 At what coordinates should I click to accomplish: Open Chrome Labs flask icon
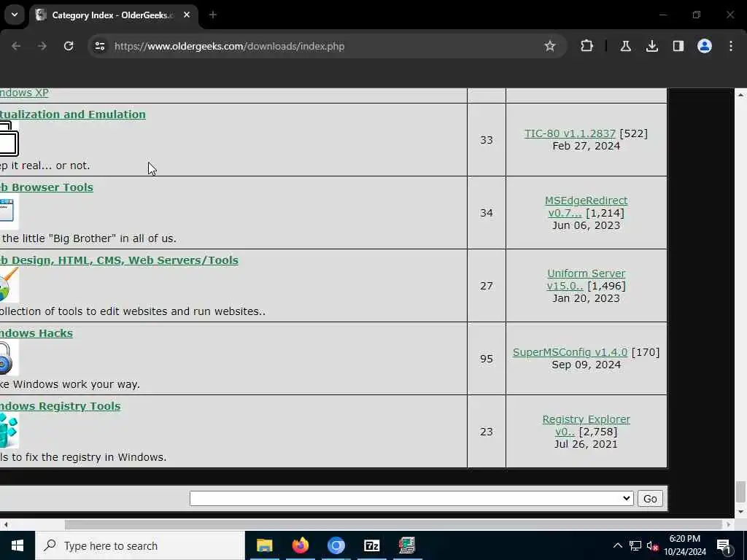[x=625, y=46]
